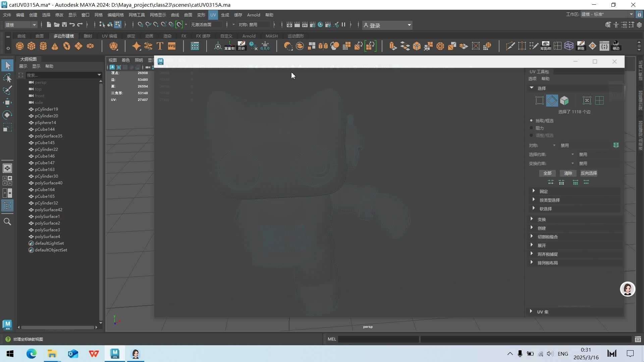Click the 全部 button in UV toolkit

[547, 173]
